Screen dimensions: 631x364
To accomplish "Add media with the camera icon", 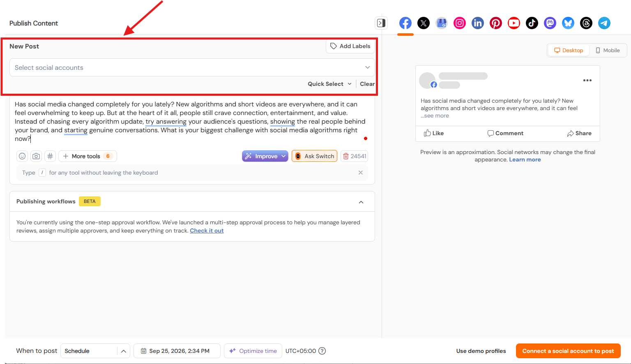I will point(36,156).
